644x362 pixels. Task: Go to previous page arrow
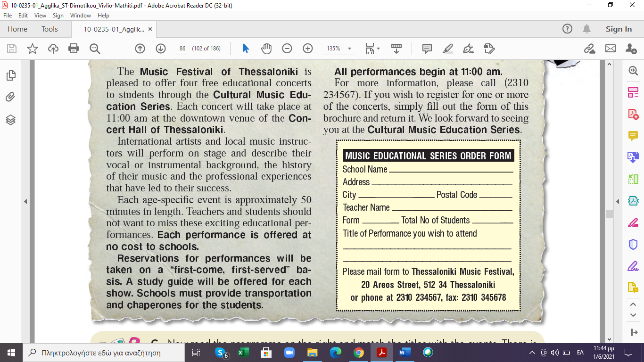[x=140, y=49]
